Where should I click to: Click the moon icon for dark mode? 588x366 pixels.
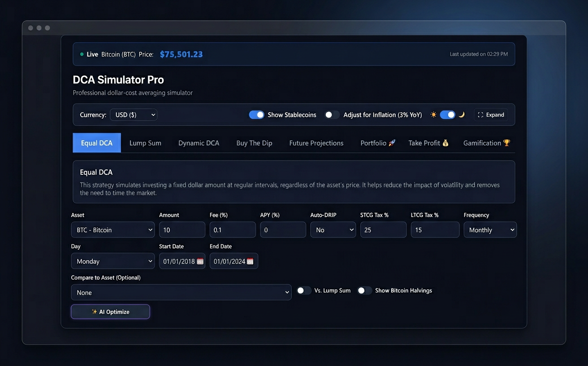[462, 114]
